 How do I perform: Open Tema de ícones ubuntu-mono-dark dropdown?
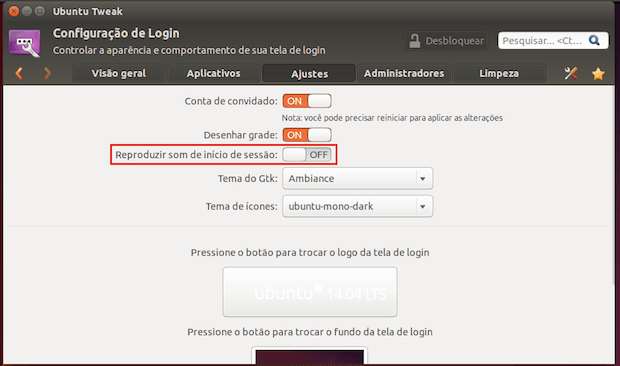point(357,206)
